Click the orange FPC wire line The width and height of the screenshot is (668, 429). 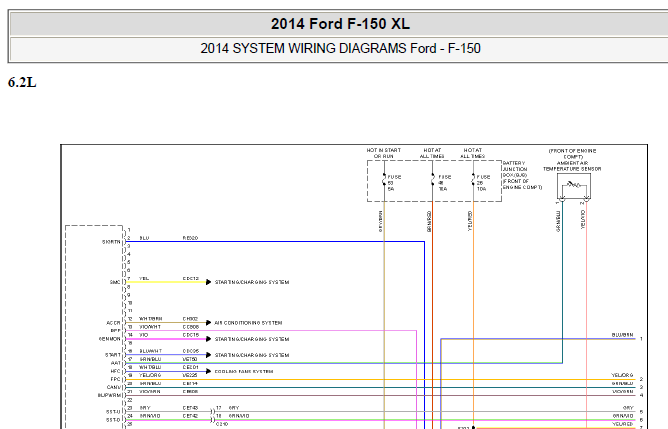click(x=380, y=379)
